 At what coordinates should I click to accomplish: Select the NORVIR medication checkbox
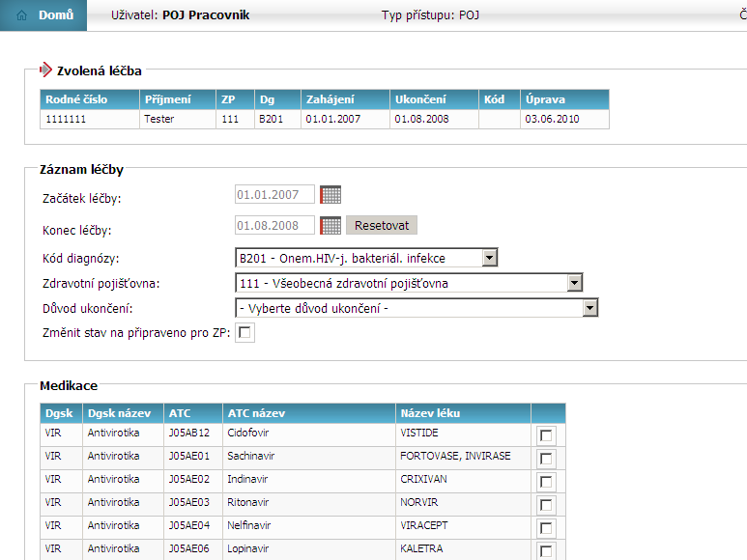[547, 505]
